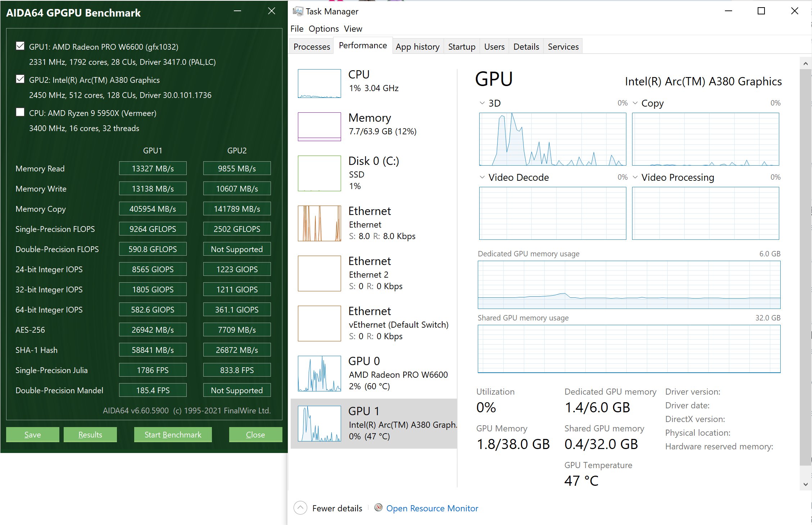This screenshot has height=525, width=812.
Task: Click the 3D engine usage graph
Action: (553, 139)
